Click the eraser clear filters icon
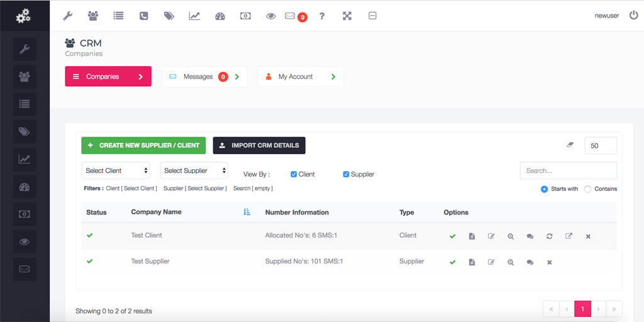 coord(570,145)
